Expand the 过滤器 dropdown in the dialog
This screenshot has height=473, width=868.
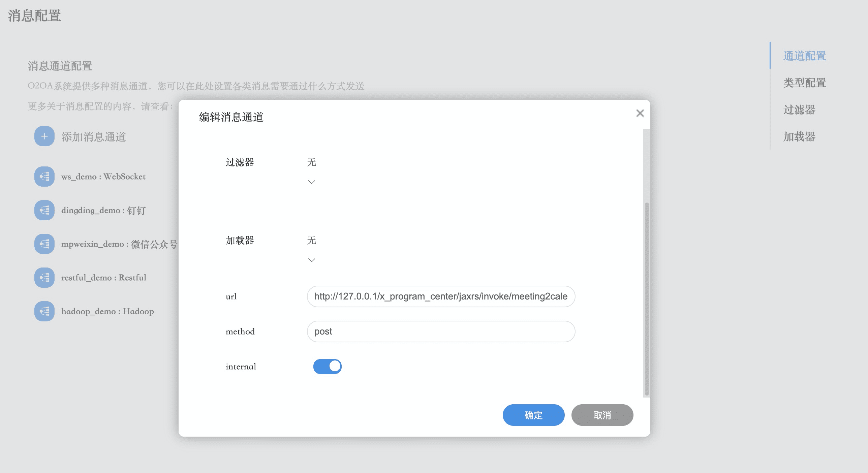(311, 182)
